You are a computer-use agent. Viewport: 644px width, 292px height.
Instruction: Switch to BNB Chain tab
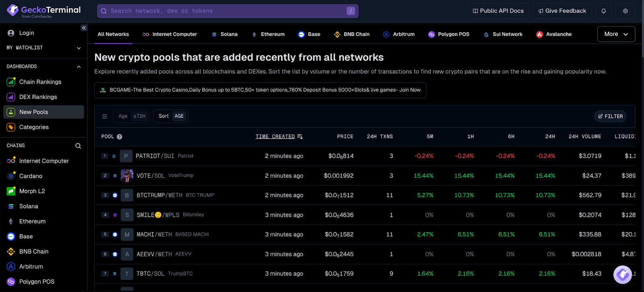[x=352, y=34]
